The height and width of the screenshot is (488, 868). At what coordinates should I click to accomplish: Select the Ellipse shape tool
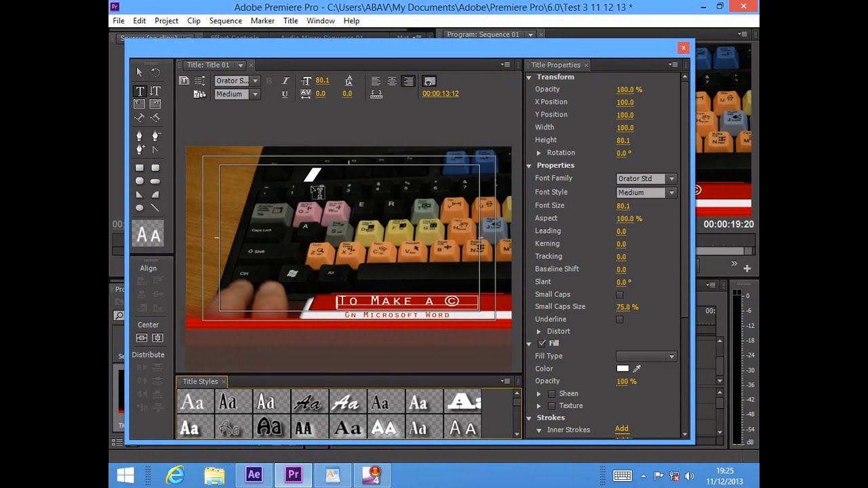pos(140,208)
